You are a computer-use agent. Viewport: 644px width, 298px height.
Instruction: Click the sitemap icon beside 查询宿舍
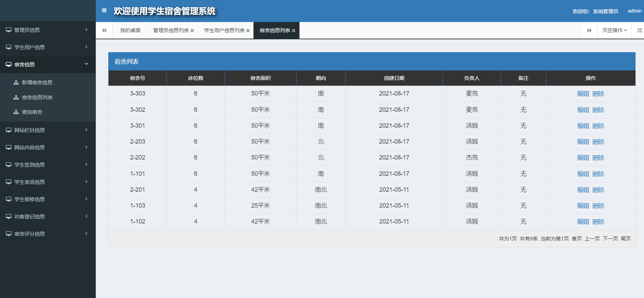tap(16, 112)
